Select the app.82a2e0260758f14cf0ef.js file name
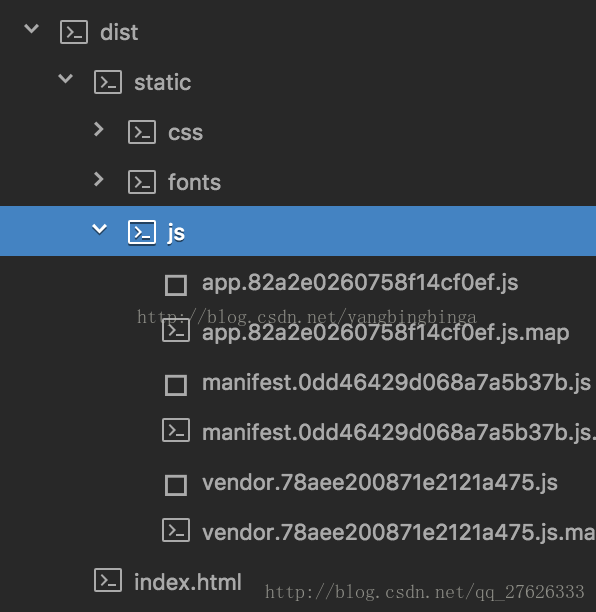Viewport: 596px width, 612px height. pyautogui.click(x=360, y=283)
